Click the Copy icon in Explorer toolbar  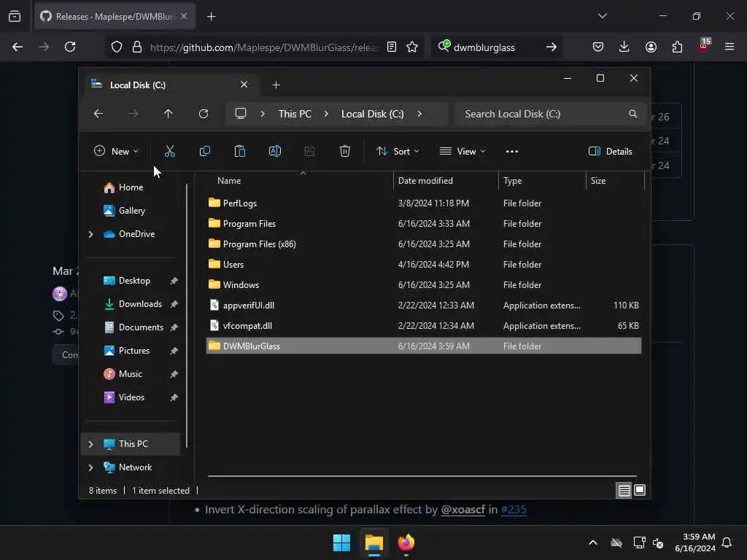205,152
